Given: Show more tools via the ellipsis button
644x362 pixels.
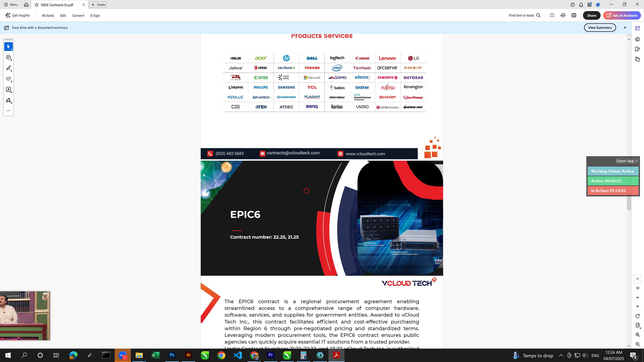Looking at the screenshot, I should 8,111.
